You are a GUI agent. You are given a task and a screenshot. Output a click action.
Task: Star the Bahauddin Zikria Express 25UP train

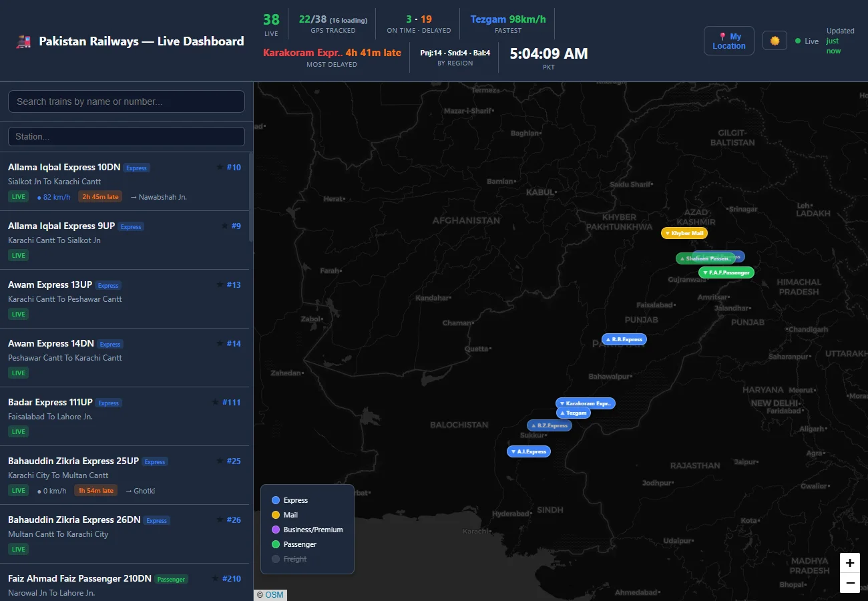click(220, 461)
